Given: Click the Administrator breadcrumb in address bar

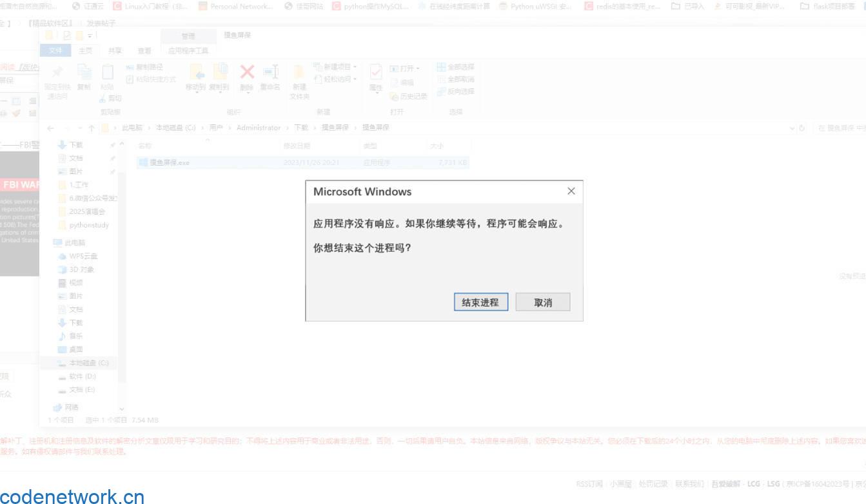Looking at the screenshot, I should (x=259, y=128).
